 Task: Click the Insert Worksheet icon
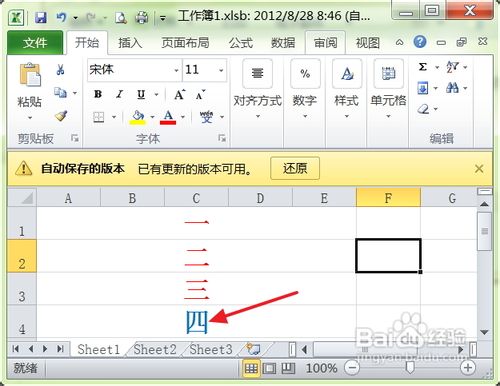(253, 349)
